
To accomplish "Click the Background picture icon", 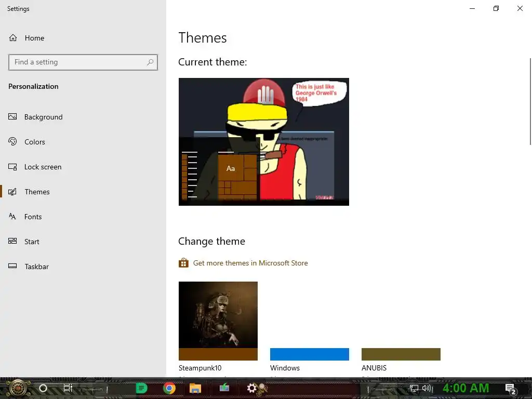I will pos(12,117).
